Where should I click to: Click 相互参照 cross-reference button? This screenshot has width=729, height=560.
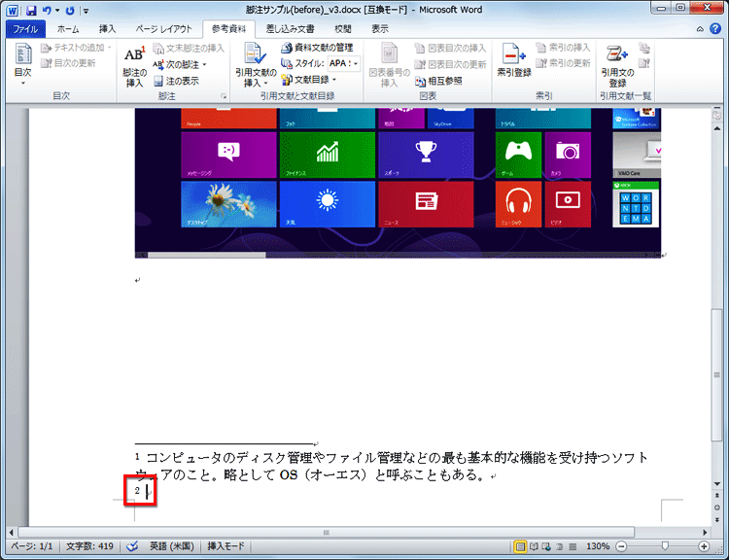tap(438, 81)
